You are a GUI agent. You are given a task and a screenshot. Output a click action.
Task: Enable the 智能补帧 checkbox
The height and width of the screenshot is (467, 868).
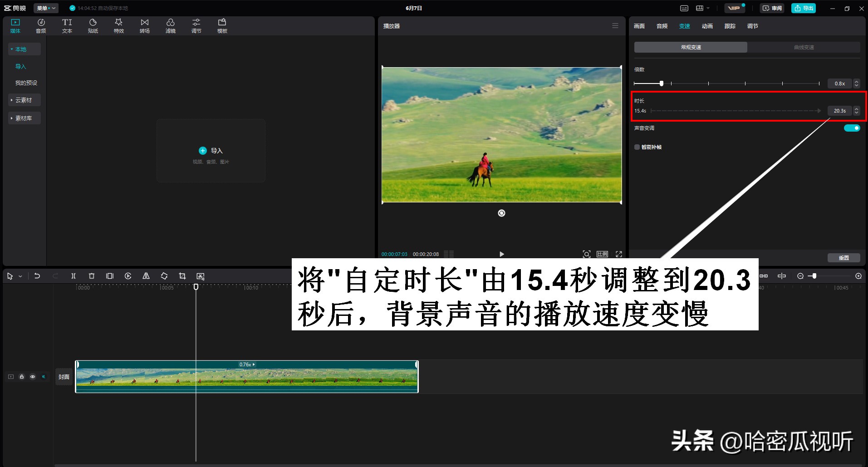tap(637, 147)
